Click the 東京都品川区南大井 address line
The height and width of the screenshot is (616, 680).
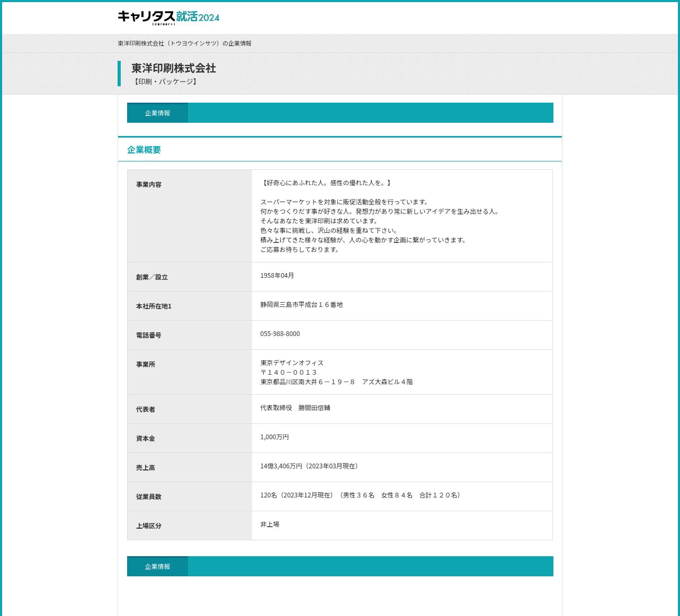click(336, 382)
